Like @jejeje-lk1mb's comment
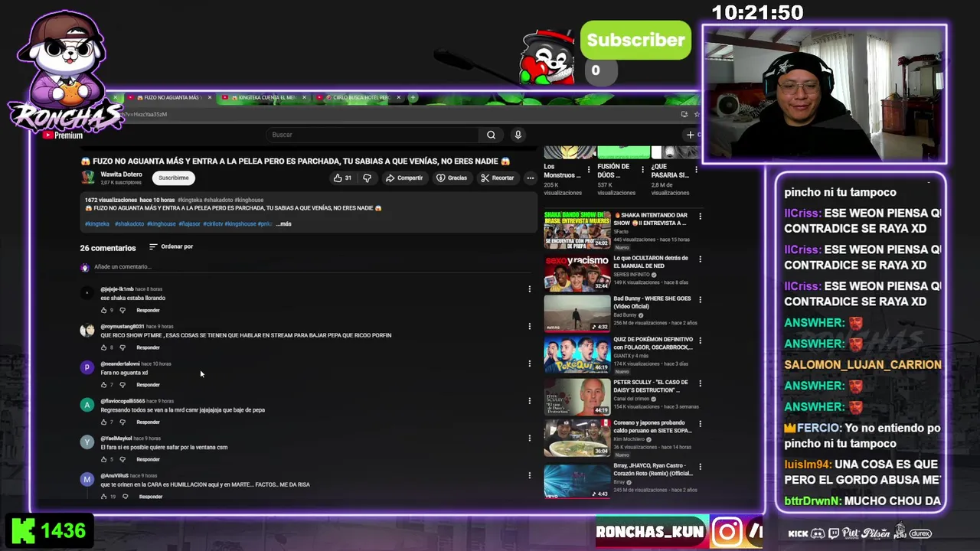Image resolution: width=980 pixels, height=551 pixels. coord(103,310)
